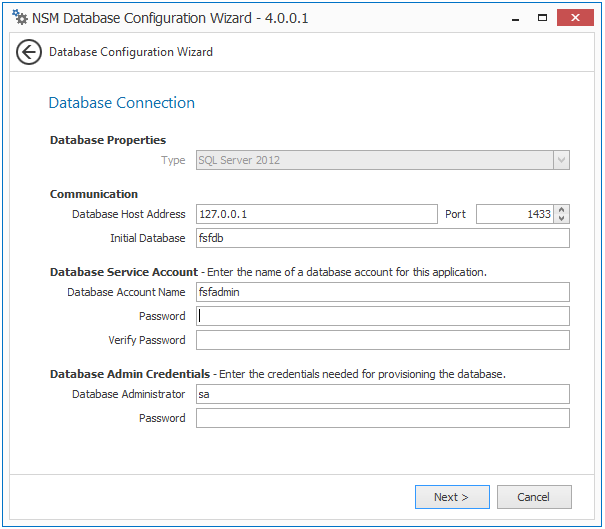Click the Database Host Address field

point(316,214)
